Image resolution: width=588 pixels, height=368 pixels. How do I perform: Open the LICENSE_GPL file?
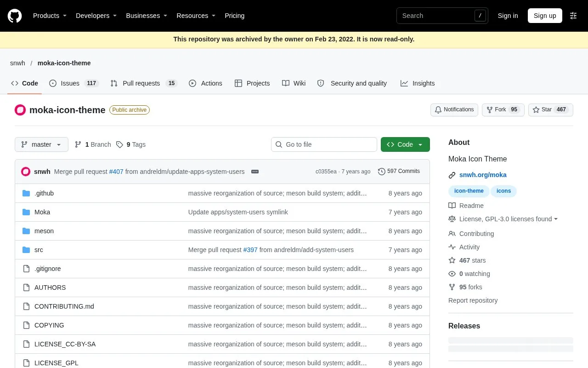point(57,363)
